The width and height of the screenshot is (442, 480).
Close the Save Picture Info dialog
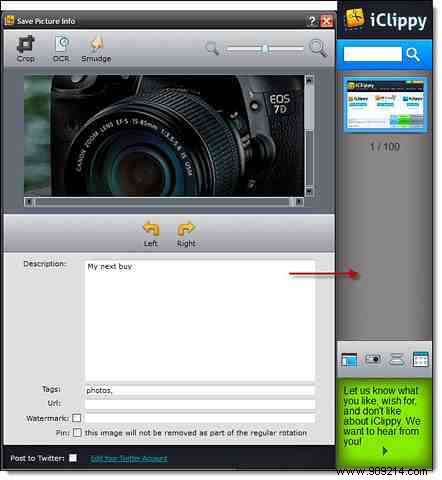click(x=327, y=21)
